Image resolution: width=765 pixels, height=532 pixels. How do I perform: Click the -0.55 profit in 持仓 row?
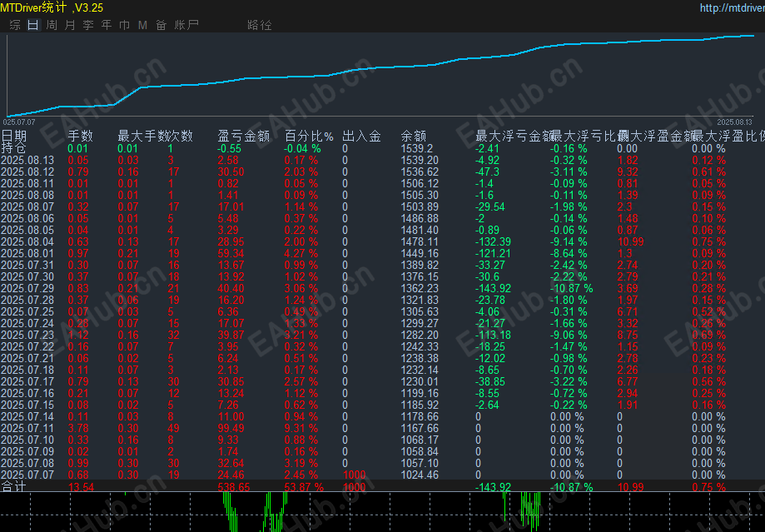pyautogui.click(x=229, y=148)
